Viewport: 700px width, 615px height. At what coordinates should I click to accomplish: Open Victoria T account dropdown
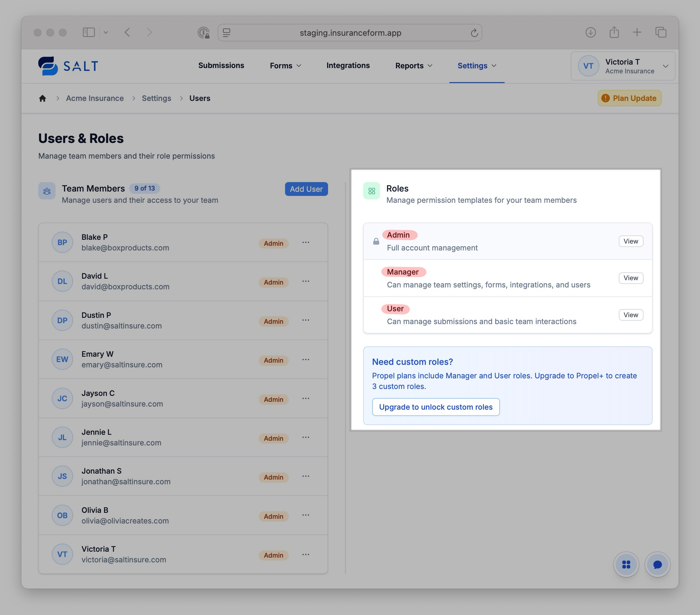click(x=623, y=66)
